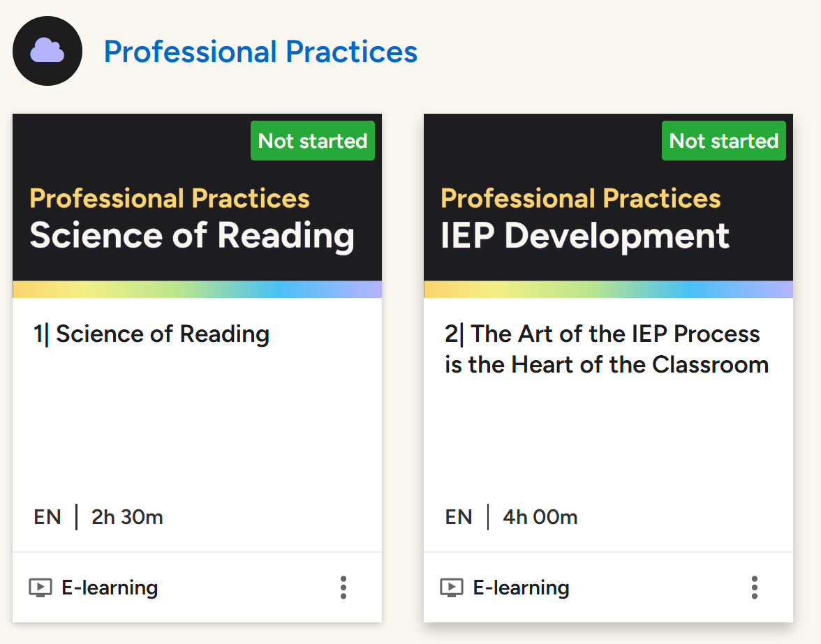Screen dimensions: 821x644
Task: Open the Professional Practices heading link
Action: coord(261,52)
